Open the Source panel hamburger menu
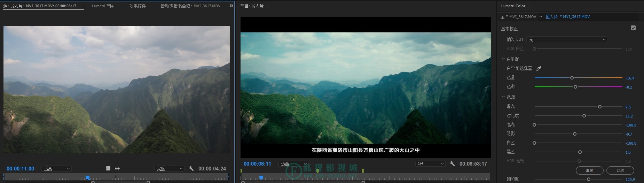Image resolution: width=644 pixels, height=183 pixels. [x=83, y=6]
